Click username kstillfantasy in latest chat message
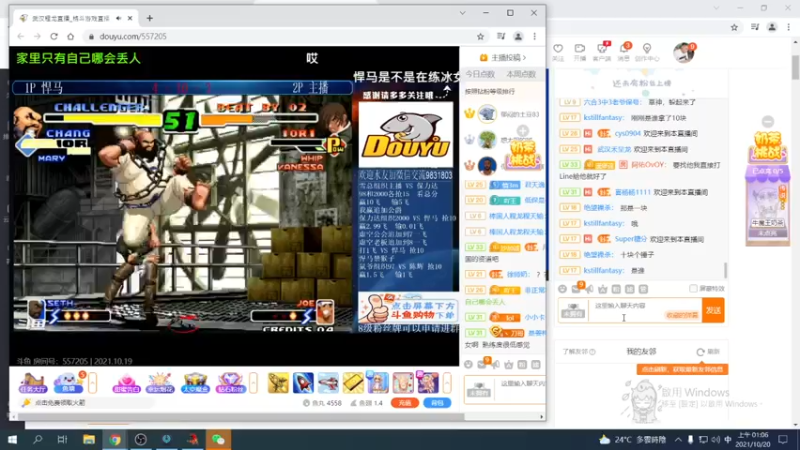 point(604,270)
